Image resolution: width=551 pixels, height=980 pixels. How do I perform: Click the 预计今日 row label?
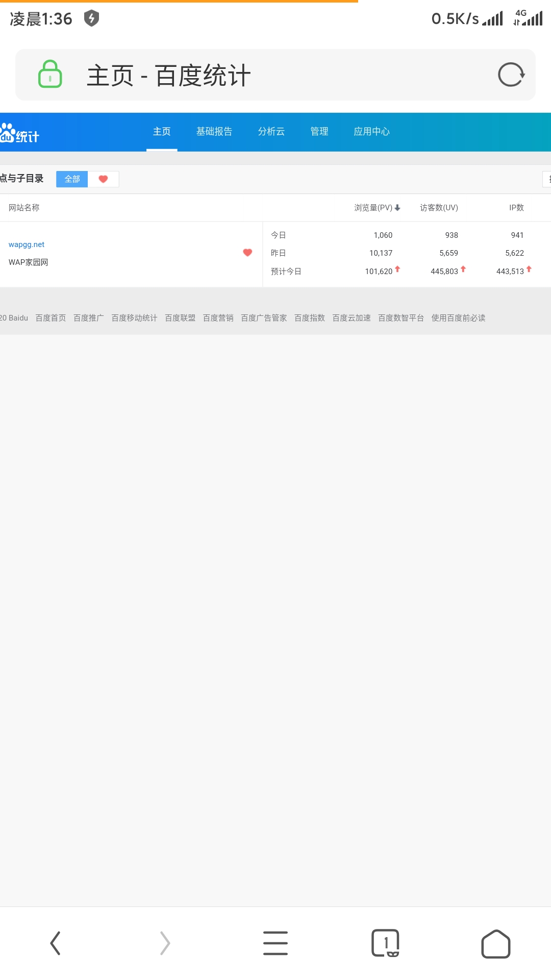286,272
